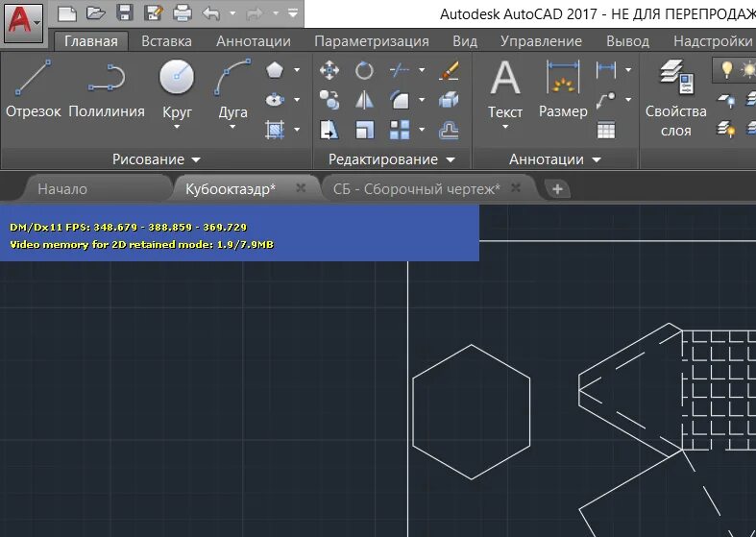Screen dimensions: 756x537
Task: Switch to the Вид ribbon tab
Action: coord(465,41)
